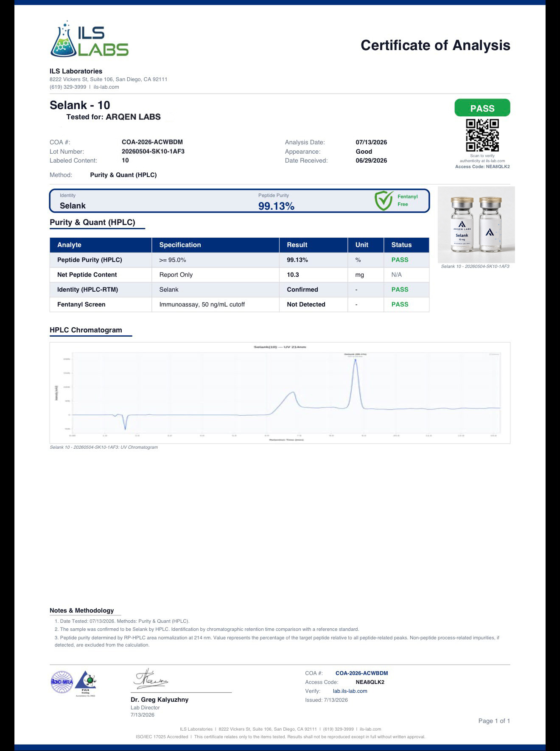Click the ilac-MRA accreditation logo
Screen dimensions: 560x751
62,682
